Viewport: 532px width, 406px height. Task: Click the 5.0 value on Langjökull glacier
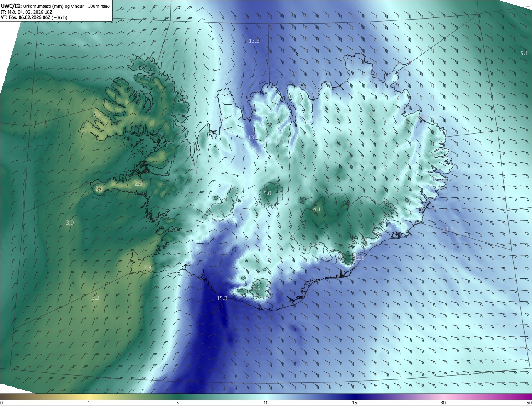click(267, 193)
